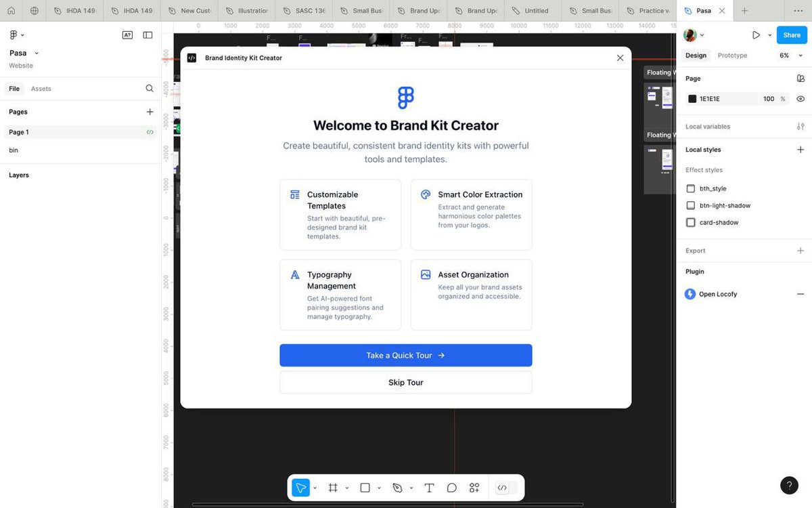Select the card-shadow effect style
Viewport: 812px width, 508px height.
(x=719, y=223)
